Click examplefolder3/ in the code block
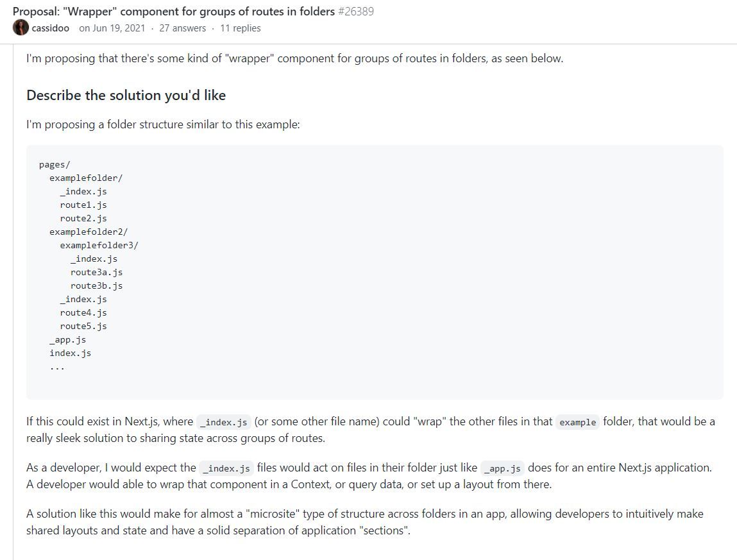This screenshot has height=560, width=737. [99, 246]
